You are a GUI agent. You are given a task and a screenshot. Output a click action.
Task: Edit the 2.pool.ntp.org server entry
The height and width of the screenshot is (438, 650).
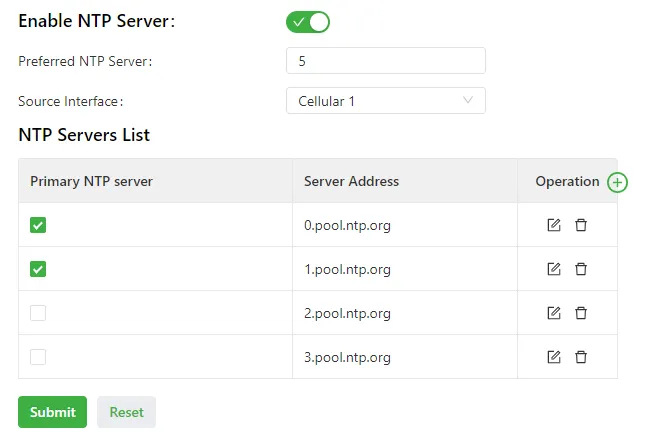pyautogui.click(x=554, y=313)
